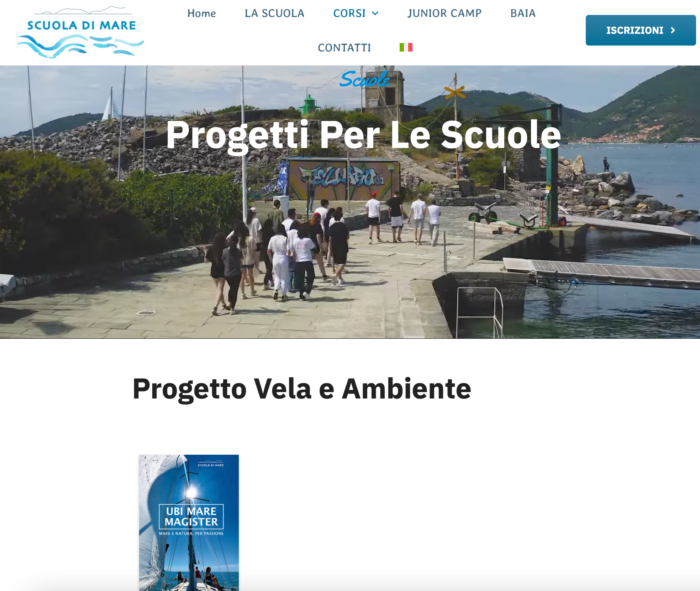This screenshot has width=700, height=591.
Task: Select the Italian flag language icon
Action: click(x=406, y=47)
